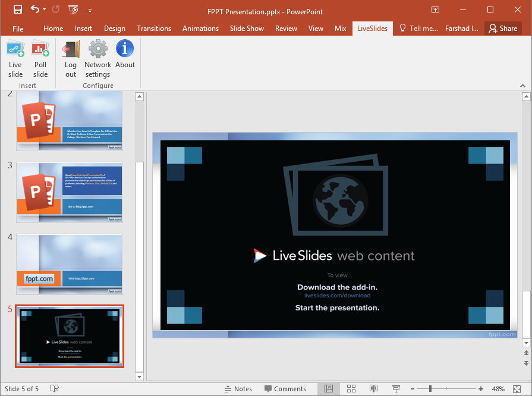This screenshot has height=396, width=532.
Task: Click the Log out icon
Action: (71, 59)
